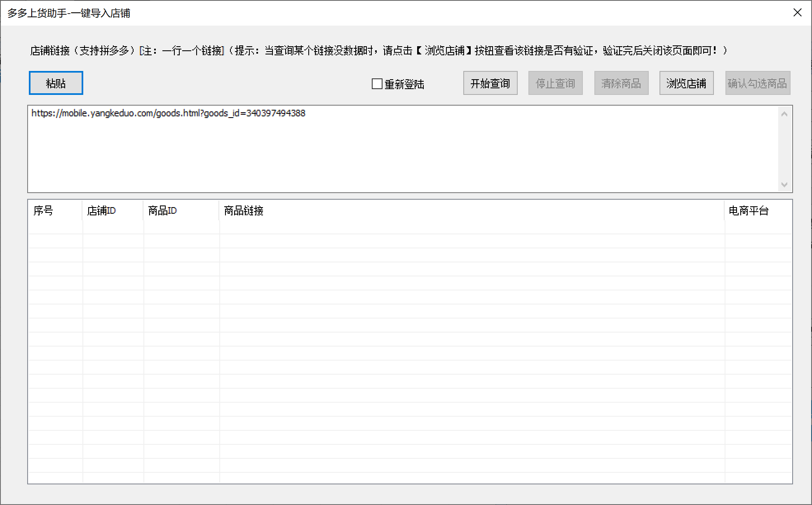Click the 确认勾选商品 button

coord(757,83)
